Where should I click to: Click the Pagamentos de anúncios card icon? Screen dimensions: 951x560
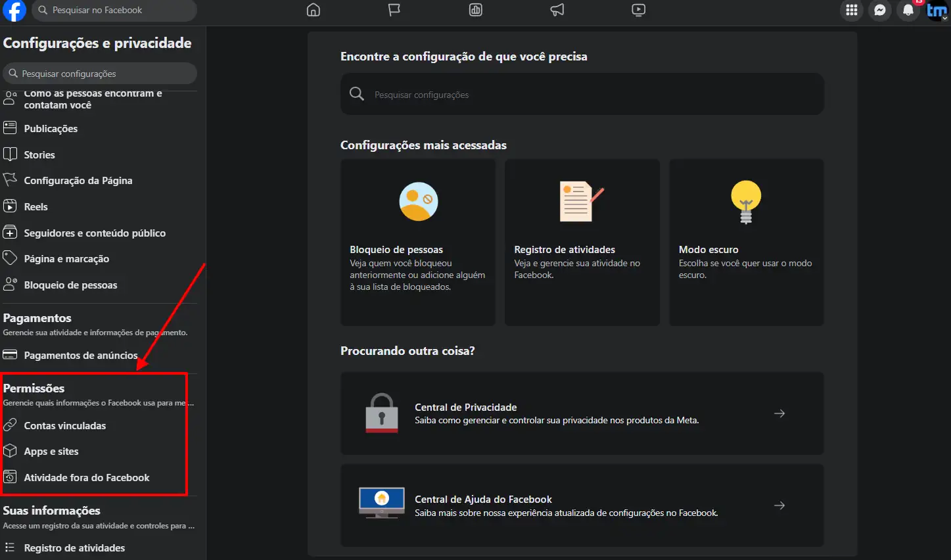click(x=10, y=354)
